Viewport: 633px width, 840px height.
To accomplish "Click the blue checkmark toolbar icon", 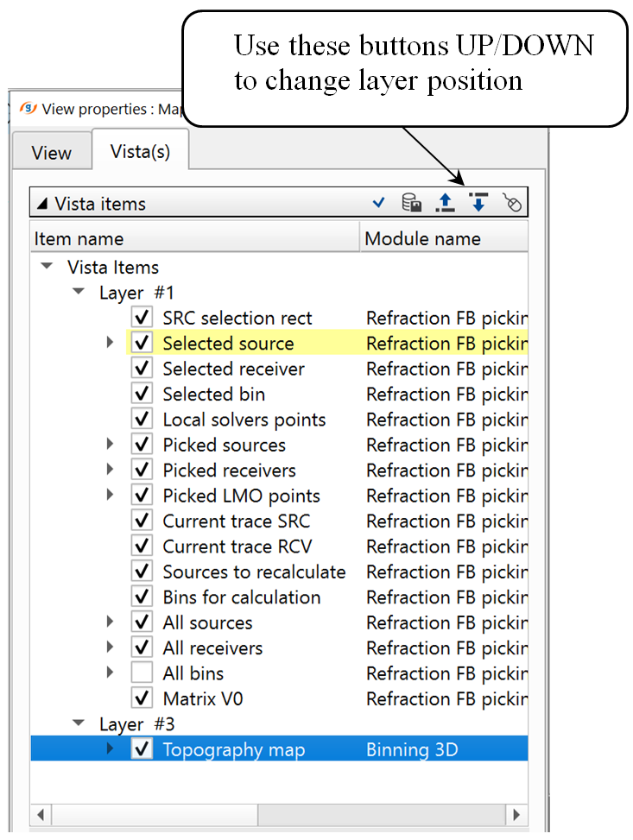I will tap(378, 203).
